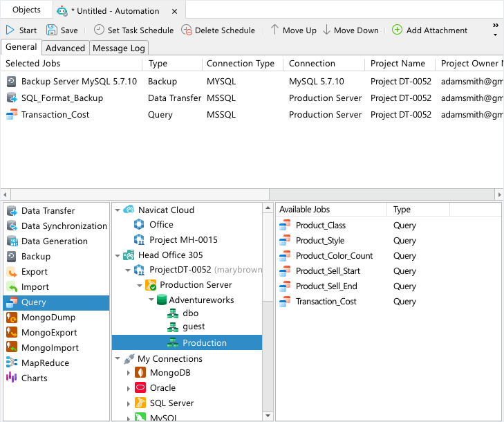The image size is (504, 422).
Task: Choose Charts job type
Action: coord(56,378)
